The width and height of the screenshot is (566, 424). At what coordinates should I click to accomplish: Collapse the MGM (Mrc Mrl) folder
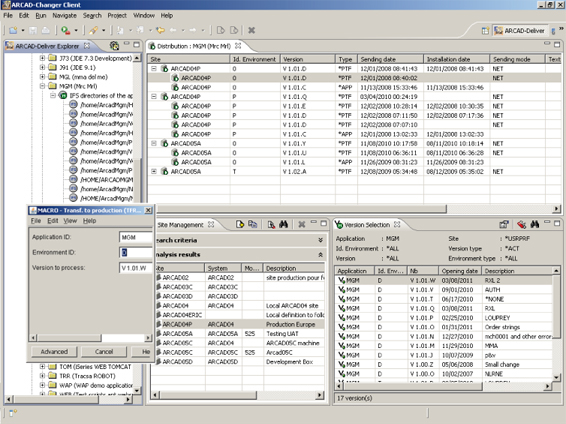tap(43, 86)
